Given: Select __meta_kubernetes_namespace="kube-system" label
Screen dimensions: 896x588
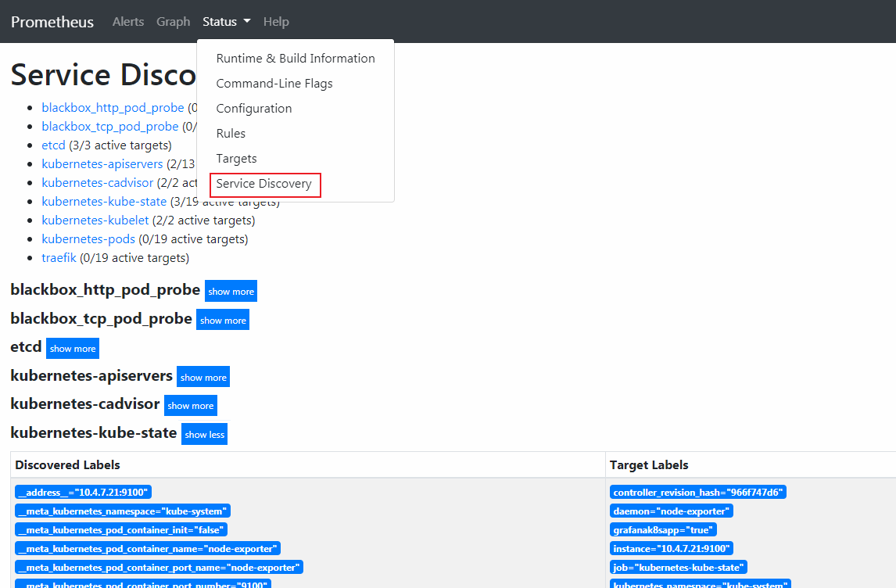Looking at the screenshot, I should click(123, 511).
